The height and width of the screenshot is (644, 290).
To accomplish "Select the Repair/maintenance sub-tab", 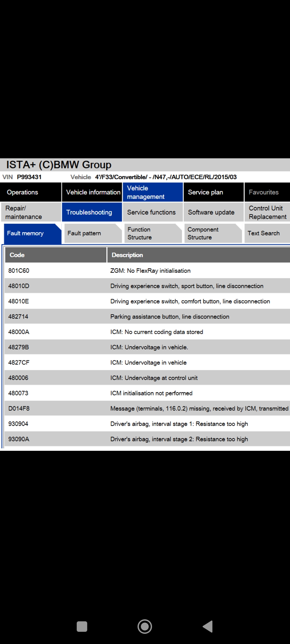I will click(x=31, y=212).
